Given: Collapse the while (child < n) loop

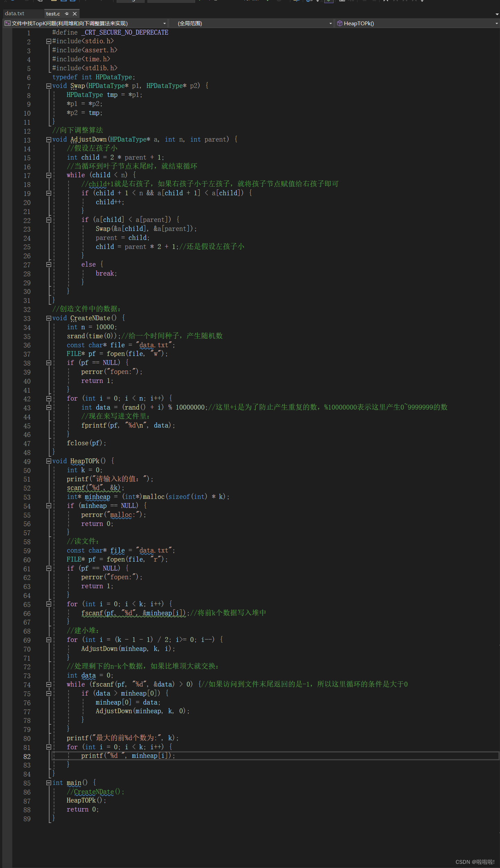Looking at the screenshot, I should tap(49, 175).
